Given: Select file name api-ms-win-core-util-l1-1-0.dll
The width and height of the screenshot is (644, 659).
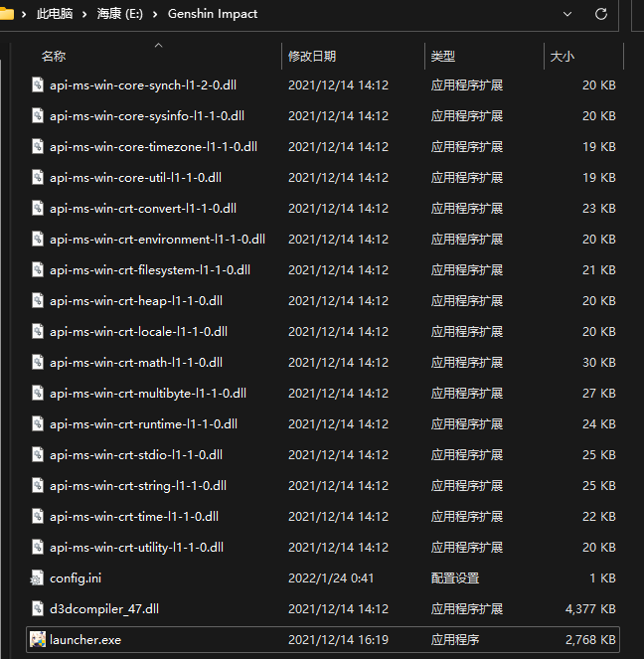Looking at the screenshot, I should (136, 178).
